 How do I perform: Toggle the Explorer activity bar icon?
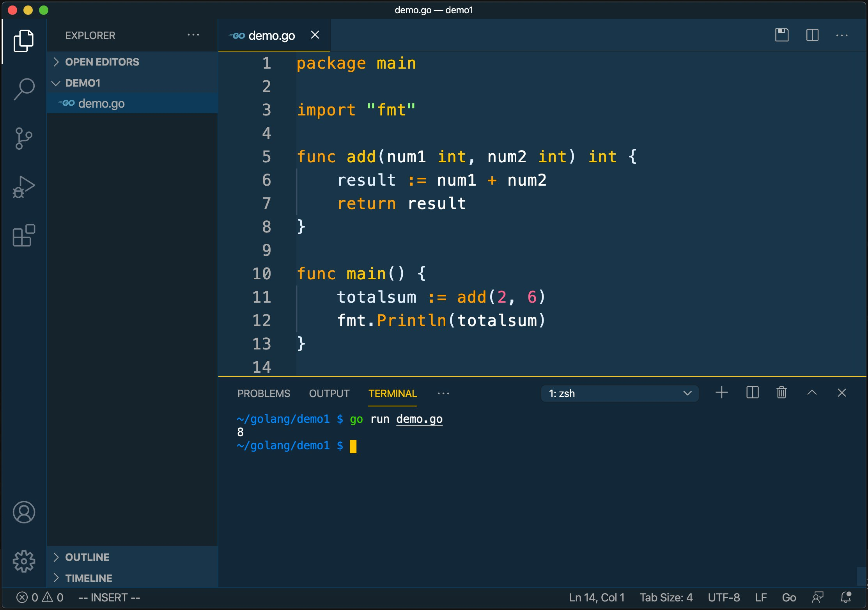coord(23,41)
